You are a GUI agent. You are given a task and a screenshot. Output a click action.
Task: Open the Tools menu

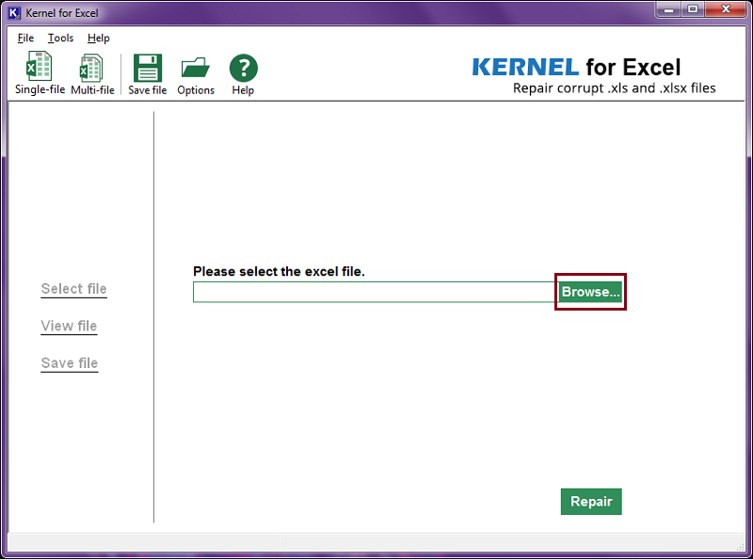click(60, 38)
